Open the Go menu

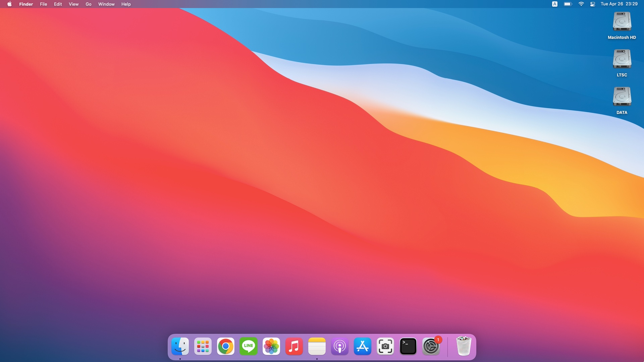coord(88,4)
